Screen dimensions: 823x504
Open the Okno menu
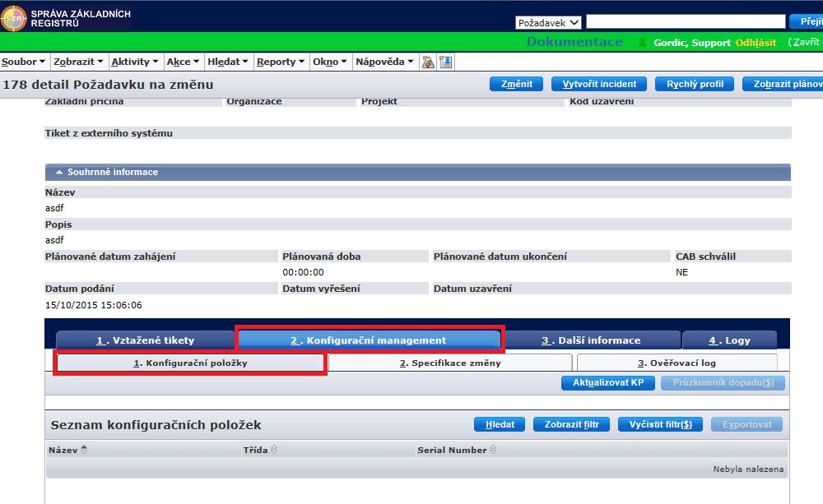coord(330,62)
